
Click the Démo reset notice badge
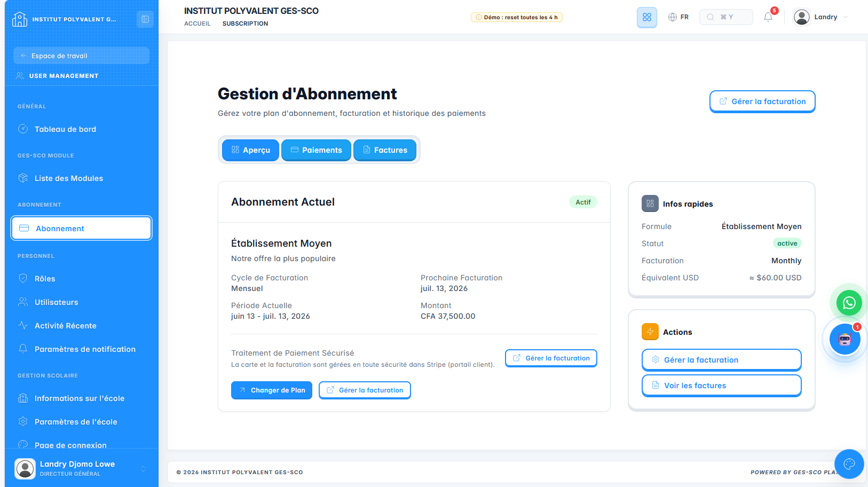point(516,17)
